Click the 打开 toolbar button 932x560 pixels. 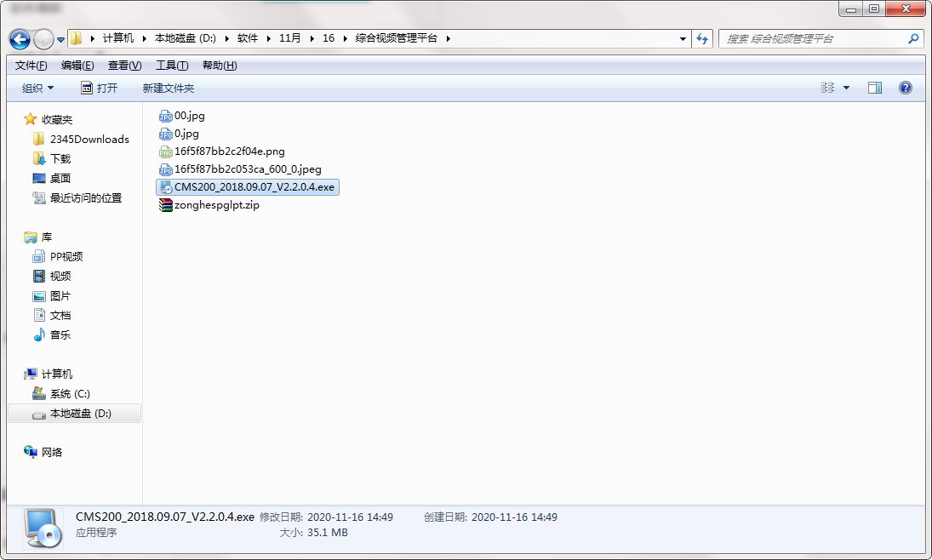pos(100,88)
